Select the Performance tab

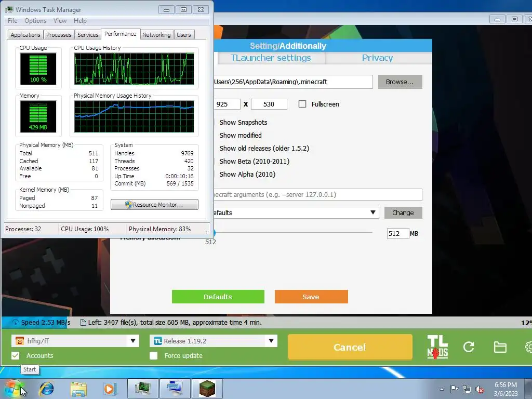pyautogui.click(x=121, y=34)
